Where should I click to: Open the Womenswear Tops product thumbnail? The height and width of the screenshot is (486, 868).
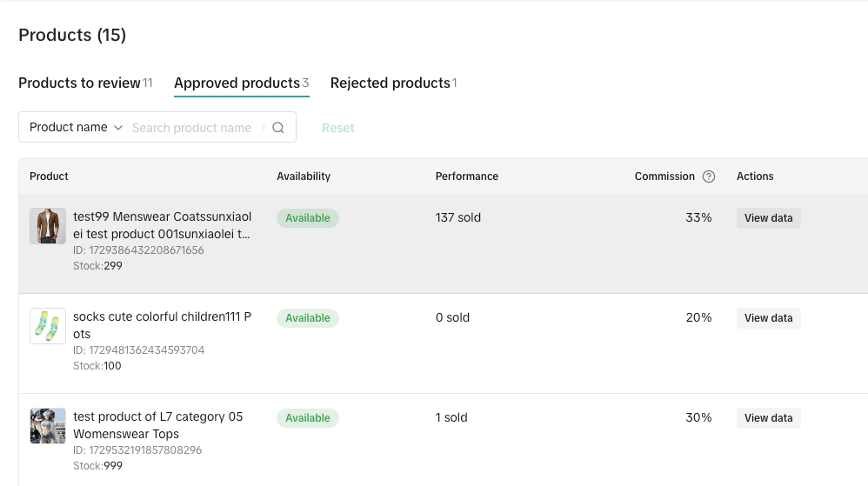48,426
